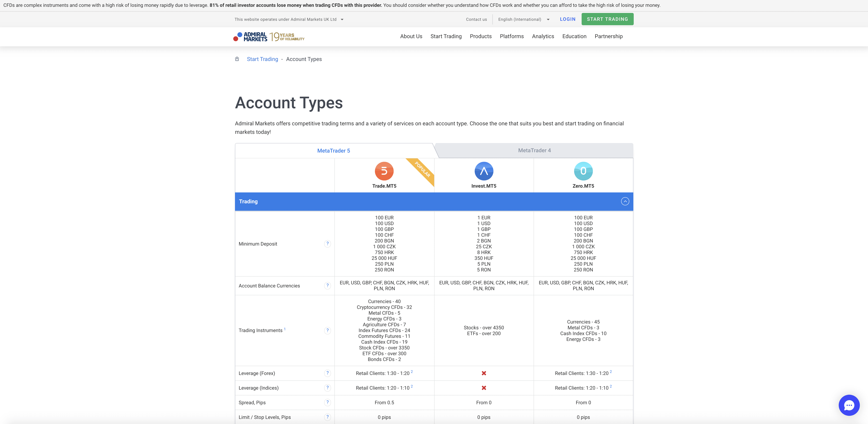Open the Education menu
This screenshot has width=868, height=424.
(x=574, y=36)
